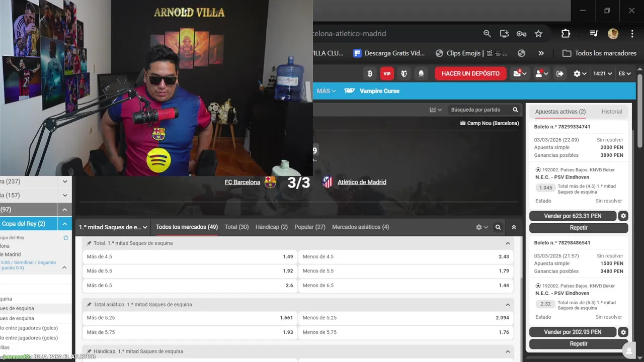Viewport: 644px width, 362px height.
Task: Select Más de 4.5 odds 1.49
Action: (x=190, y=257)
